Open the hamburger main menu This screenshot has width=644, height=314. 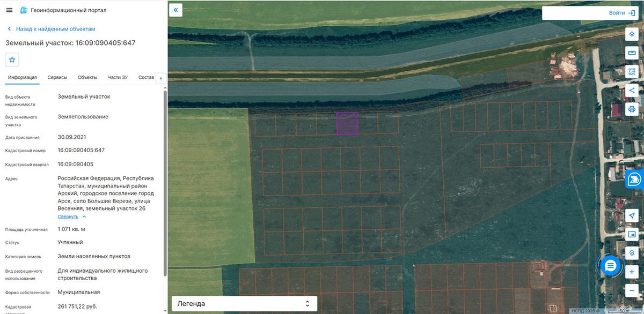(9, 10)
